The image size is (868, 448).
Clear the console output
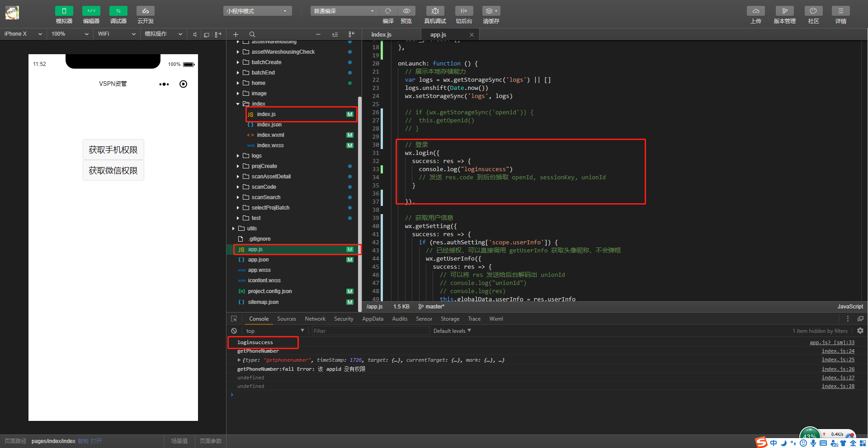pos(234,331)
